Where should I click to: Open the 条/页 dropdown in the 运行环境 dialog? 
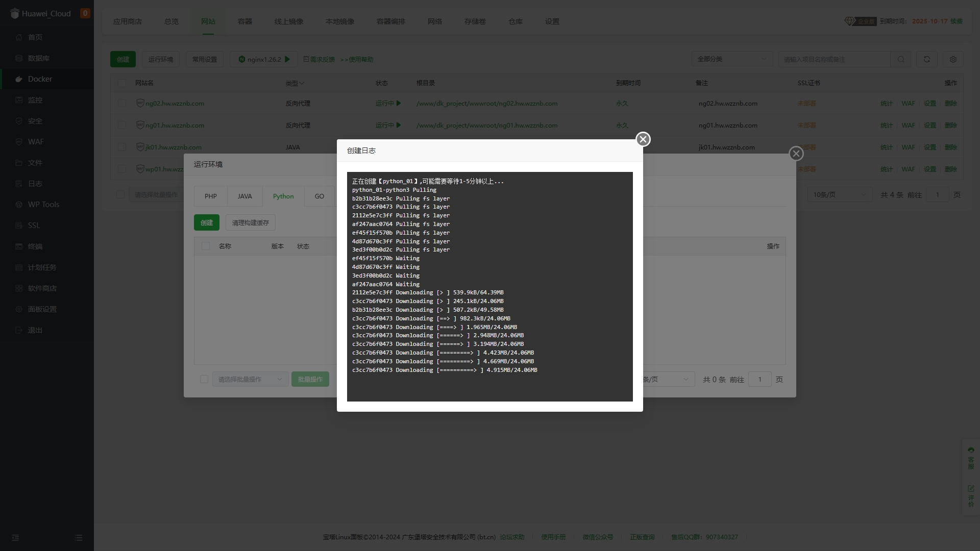[x=668, y=379]
